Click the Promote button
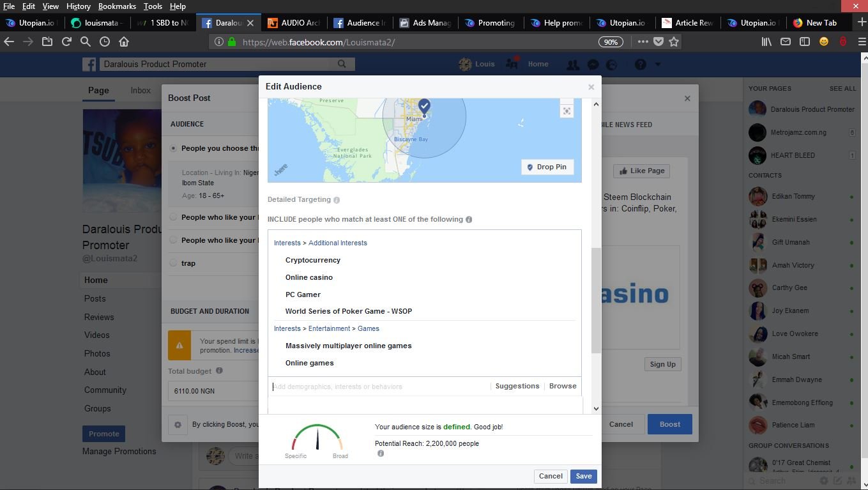 tap(104, 434)
